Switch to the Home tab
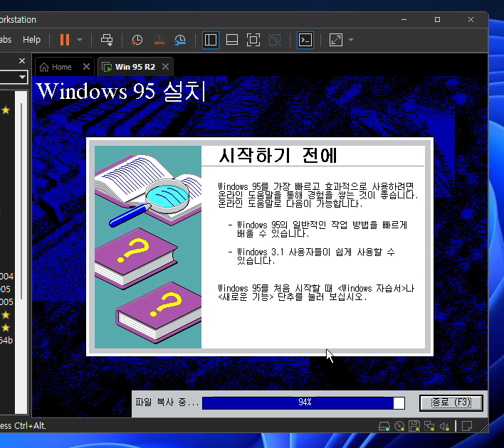This screenshot has width=504, height=448. [x=56, y=67]
